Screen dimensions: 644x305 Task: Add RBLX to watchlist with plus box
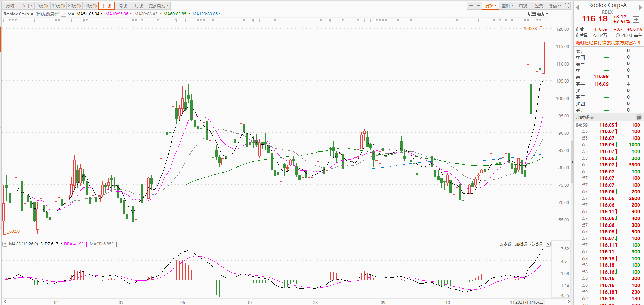click(x=636, y=19)
